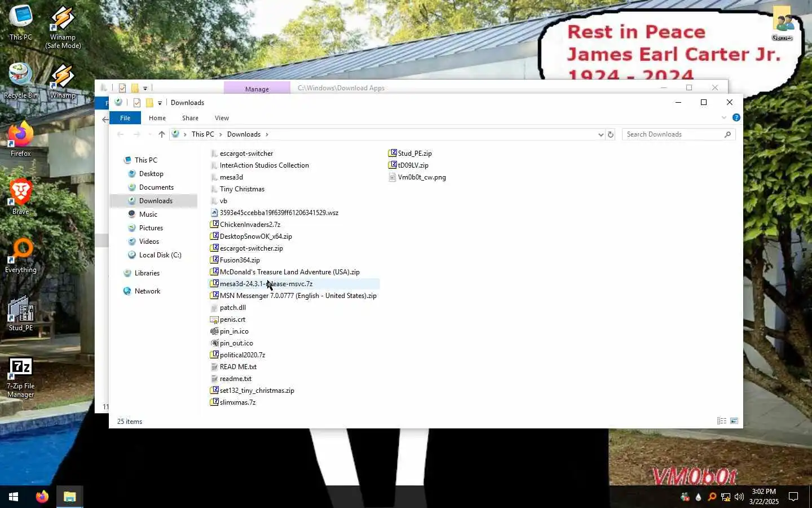The height and width of the screenshot is (508, 812).
Task: Open 7-Zip File Manager desktop shortcut
Action: click(21, 377)
